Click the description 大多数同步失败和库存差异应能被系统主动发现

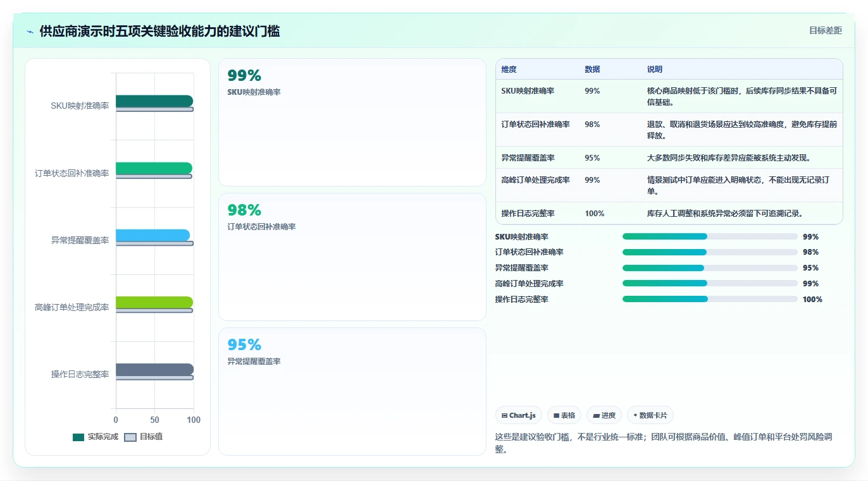pyautogui.click(x=729, y=158)
